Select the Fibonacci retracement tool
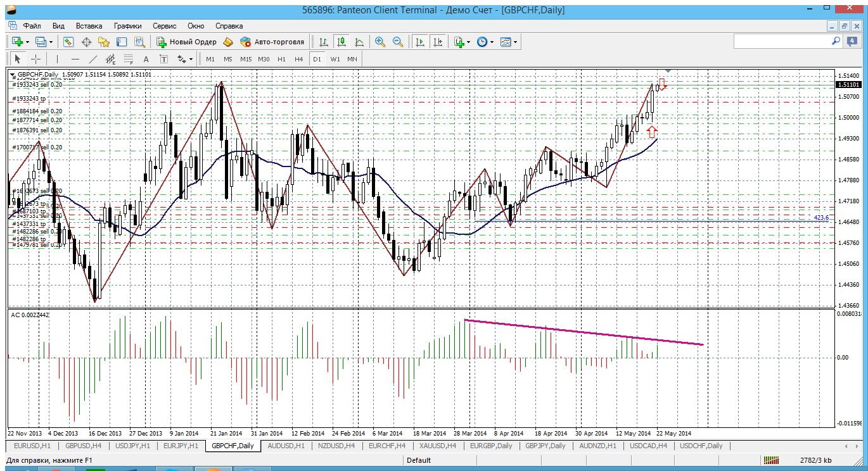The image size is (868, 471). point(128,59)
